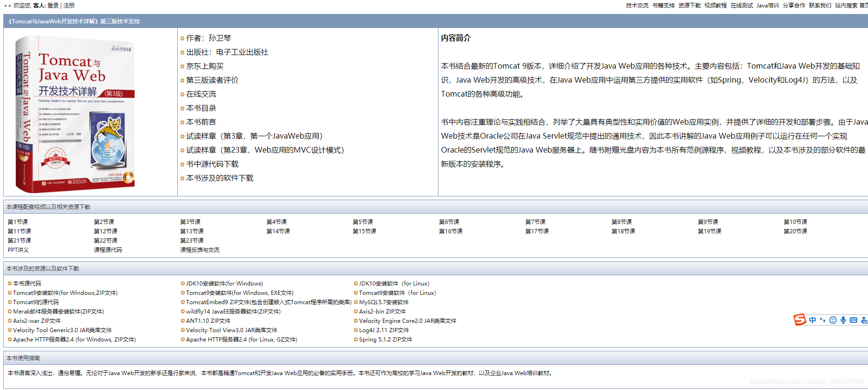
Task: Download ANT1.10 ZIP文件
Action: click(x=208, y=321)
